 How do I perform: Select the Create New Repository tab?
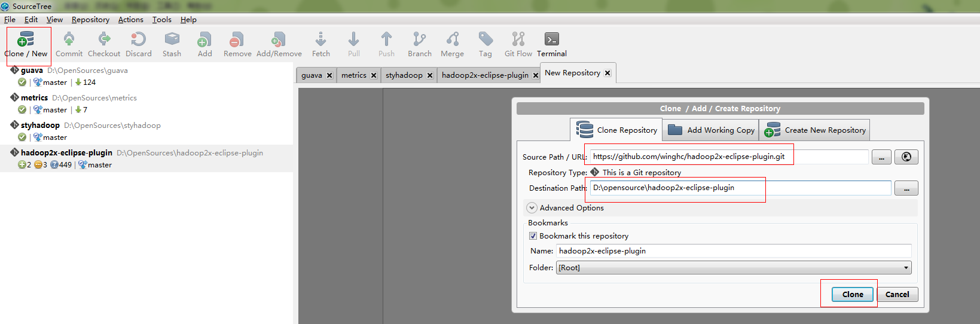point(814,130)
